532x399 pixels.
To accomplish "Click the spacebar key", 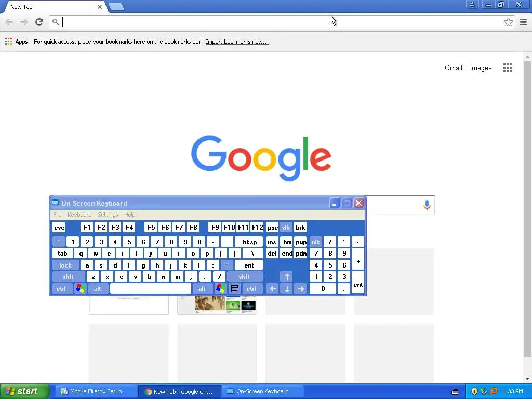I will [x=151, y=289].
